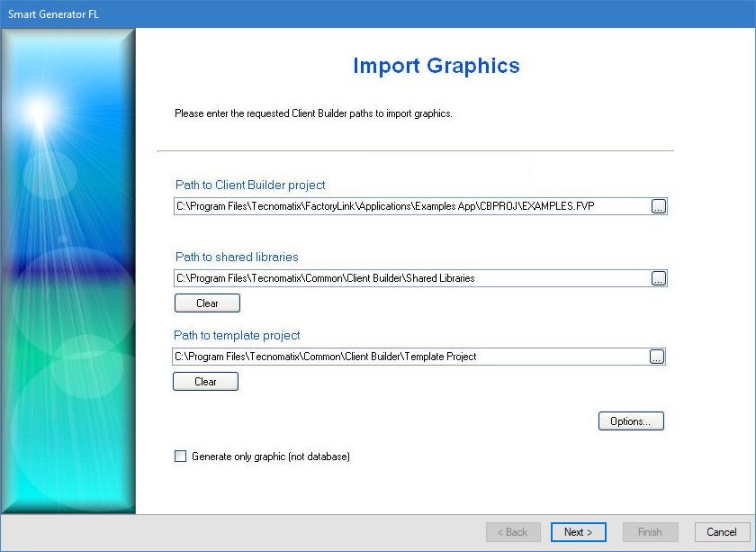Screen dimensions: 756x552
Task: Browse for the Client Builder project path
Action: pyautogui.click(x=658, y=207)
